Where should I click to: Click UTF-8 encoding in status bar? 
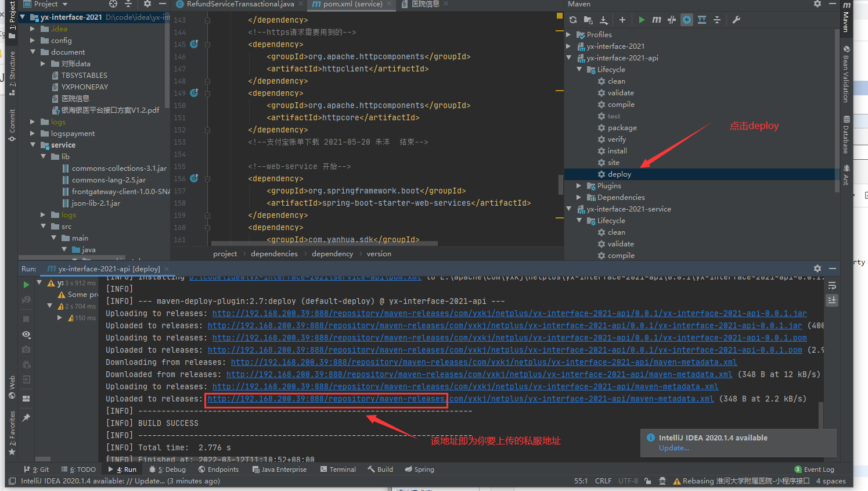(628, 481)
